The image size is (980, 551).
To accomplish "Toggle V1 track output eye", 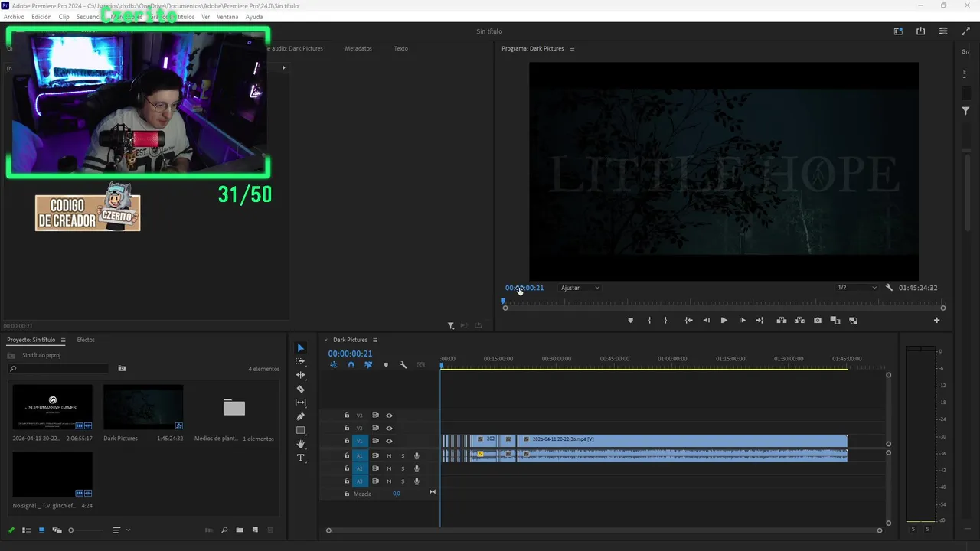I will click(389, 441).
